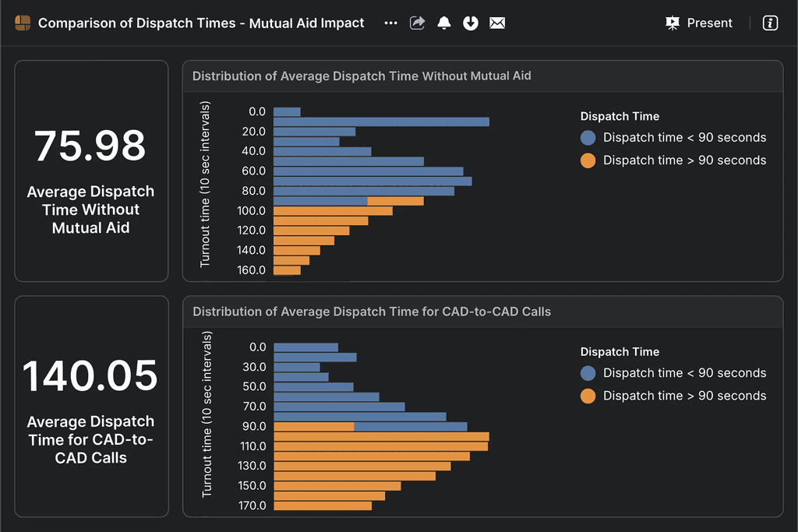Open the three-dot more options menu
The image size is (798, 532).
(x=390, y=23)
